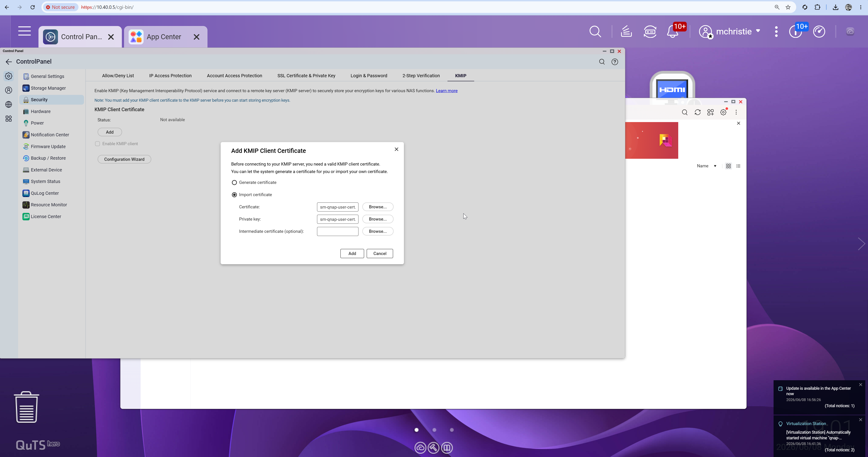868x457 pixels.
Task: Open Storage Manager in sidebar
Action: tap(52, 88)
